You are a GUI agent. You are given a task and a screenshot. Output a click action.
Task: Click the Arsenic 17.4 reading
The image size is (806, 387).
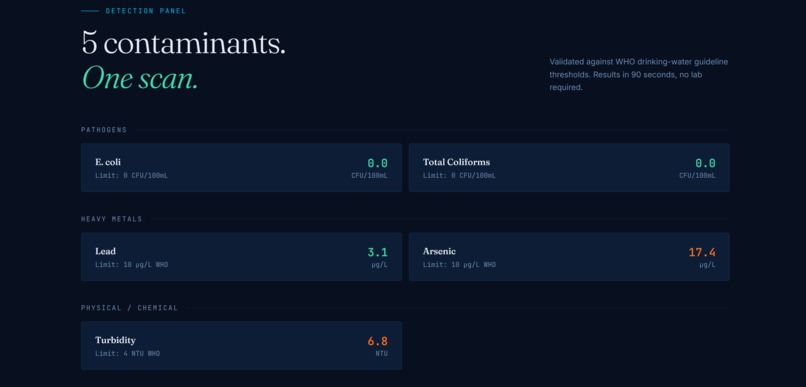coord(702,252)
